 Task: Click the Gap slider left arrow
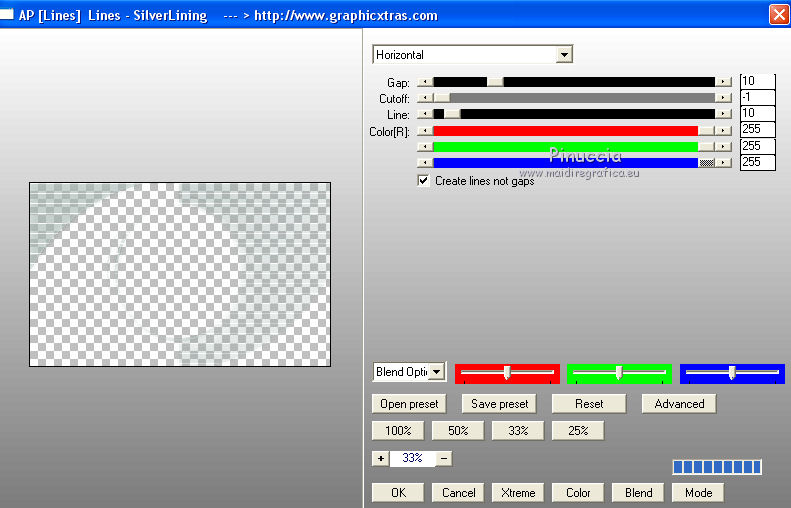point(425,82)
